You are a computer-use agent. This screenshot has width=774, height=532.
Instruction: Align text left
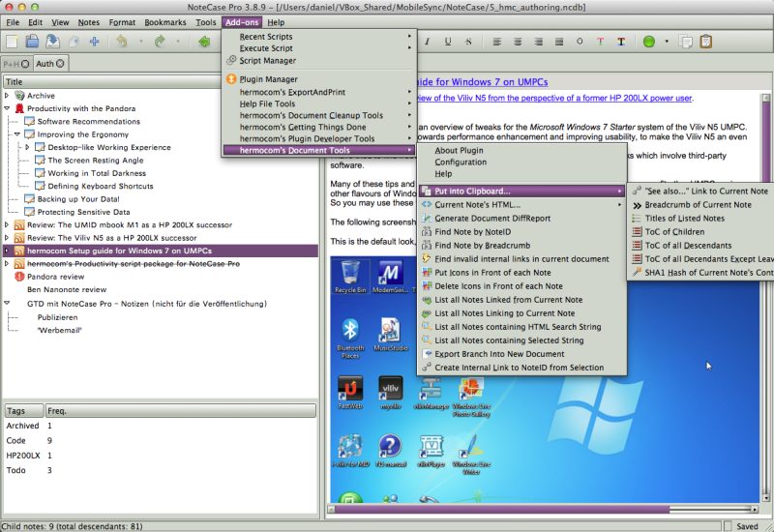pyautogui.click(x=496, y=42)
